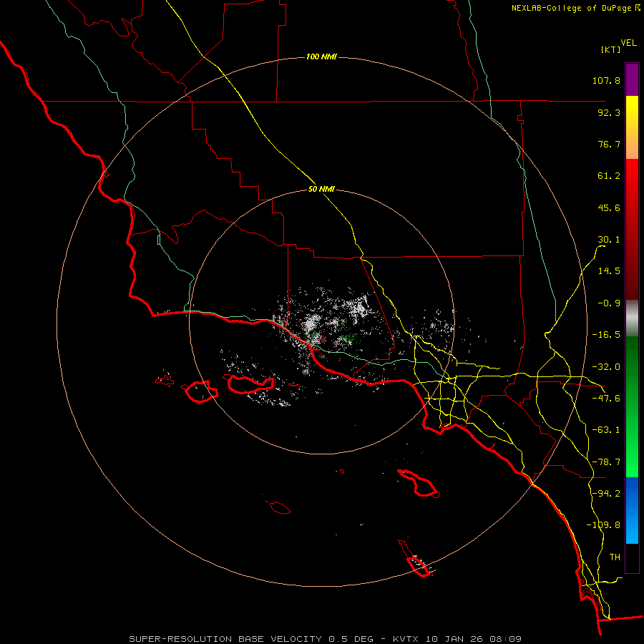Click the -78.7 legend value
This screenshot has height=644, width=644.
tap(606, 462)
